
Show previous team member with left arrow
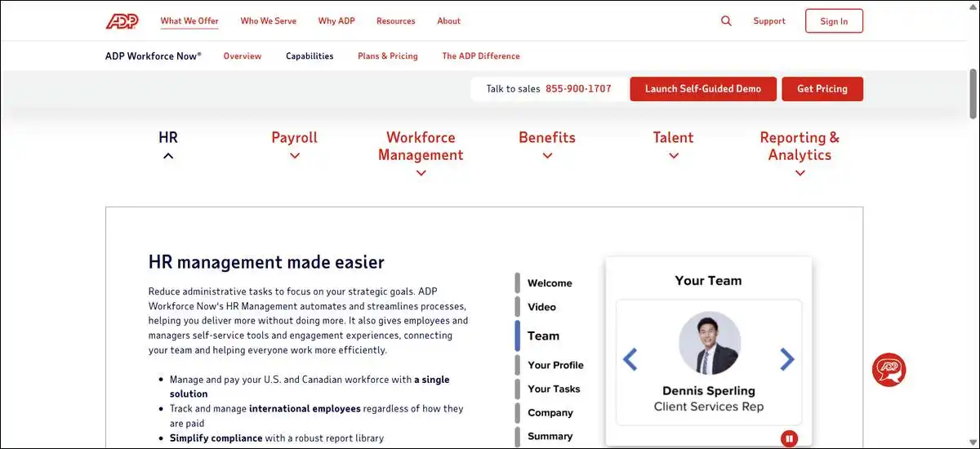point(630,358)
